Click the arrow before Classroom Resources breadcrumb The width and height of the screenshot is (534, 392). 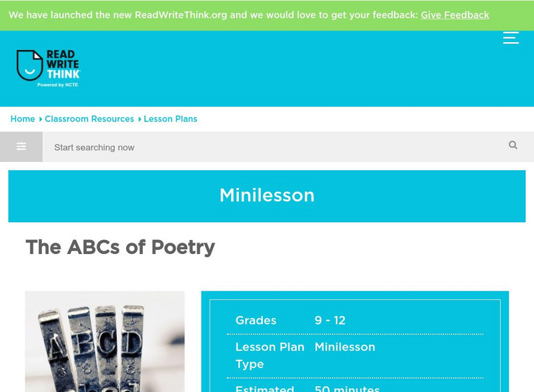(41, 119)
